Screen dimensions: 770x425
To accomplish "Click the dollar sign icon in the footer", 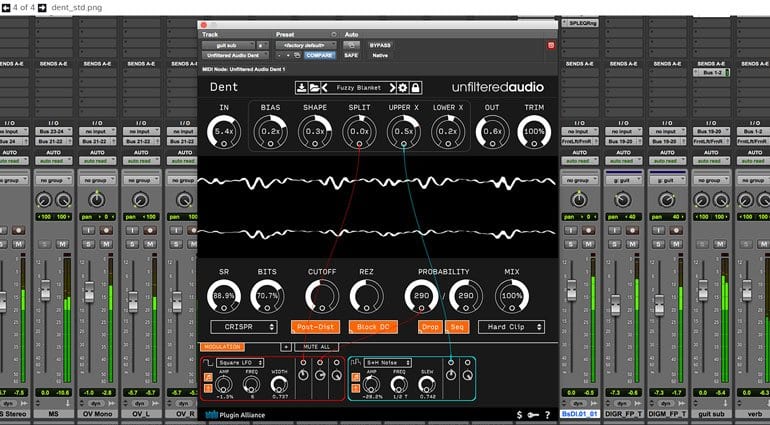I will [x=520, y=415].
